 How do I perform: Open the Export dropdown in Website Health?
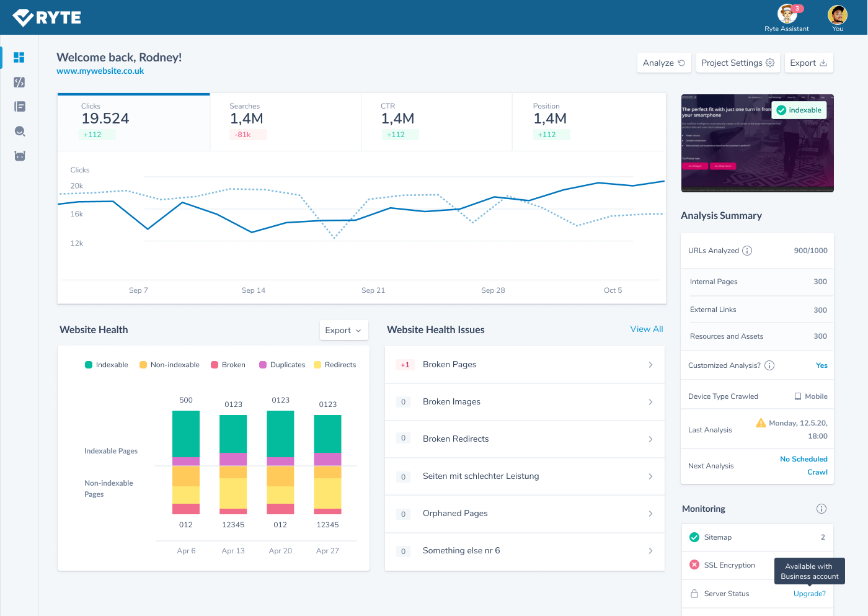tap(343, 330)
